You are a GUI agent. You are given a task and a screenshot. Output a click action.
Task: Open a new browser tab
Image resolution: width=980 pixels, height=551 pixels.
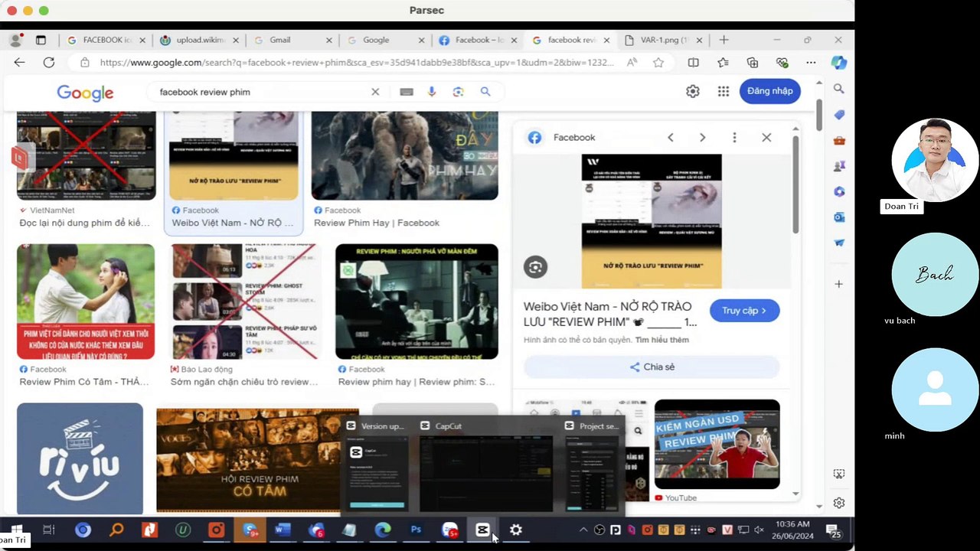[x=724, y=40]
